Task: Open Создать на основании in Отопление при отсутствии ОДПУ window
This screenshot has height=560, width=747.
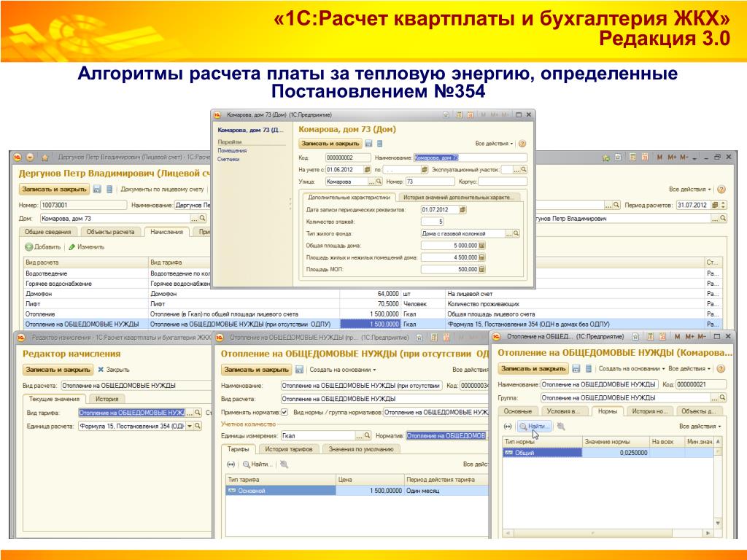Action: (x=343, y=370)
